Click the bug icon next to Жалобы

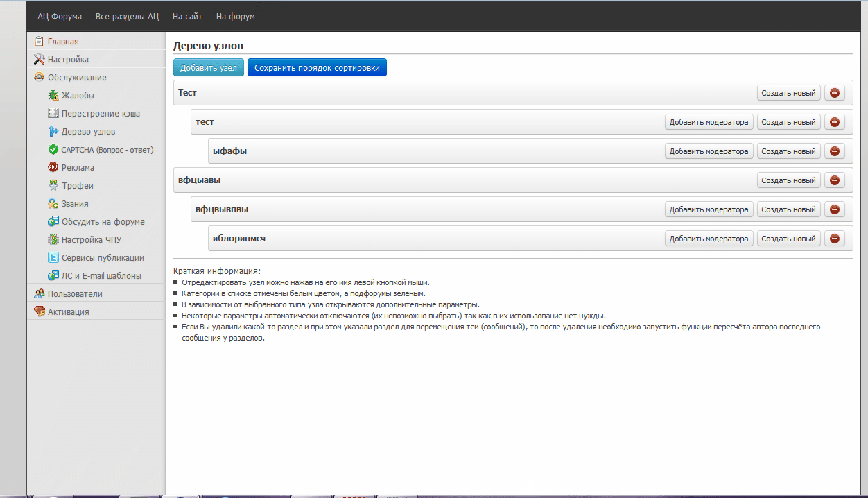pyautogui.click(x=53, y=96)
